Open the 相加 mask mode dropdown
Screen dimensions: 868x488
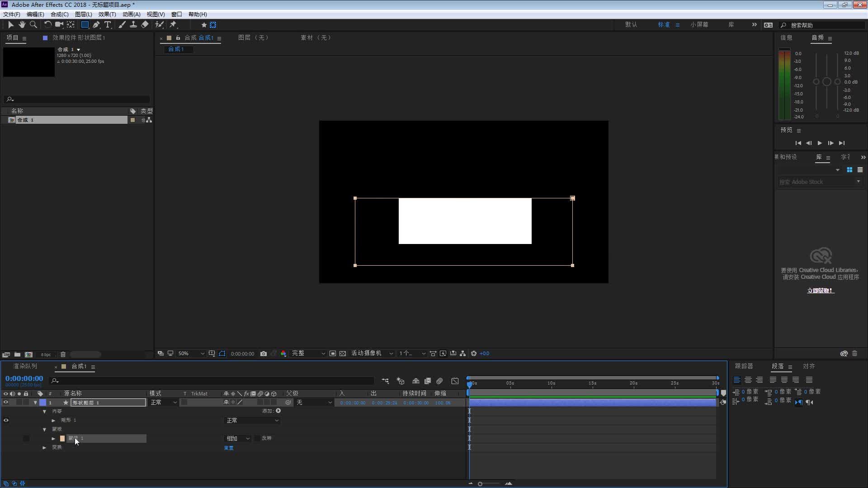238,438
